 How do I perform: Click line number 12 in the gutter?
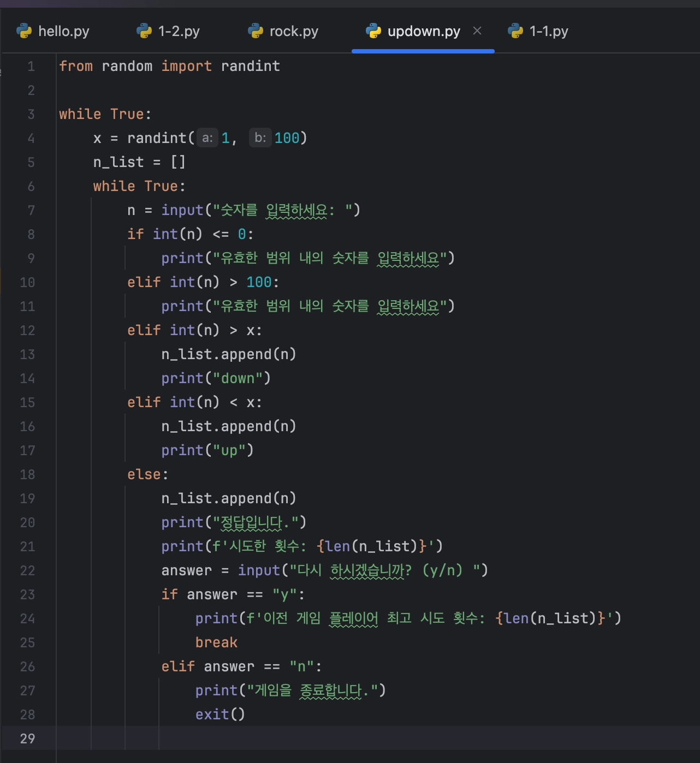(27, 331)
